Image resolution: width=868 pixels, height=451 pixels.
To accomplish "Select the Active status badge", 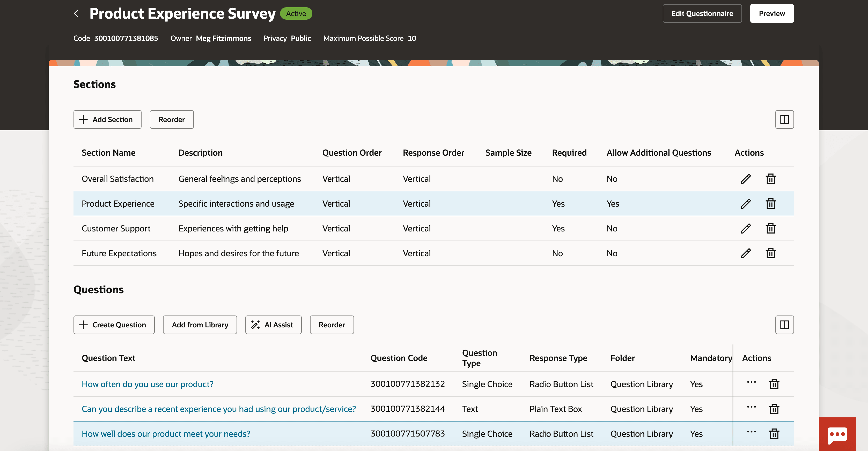I will pos(296,13).
